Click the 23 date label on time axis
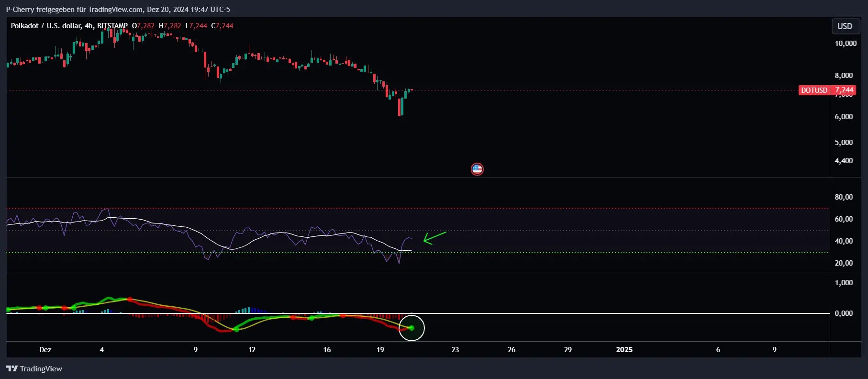Image resolution: width=868 pixels, height=379 pixels. click(455, 350)
